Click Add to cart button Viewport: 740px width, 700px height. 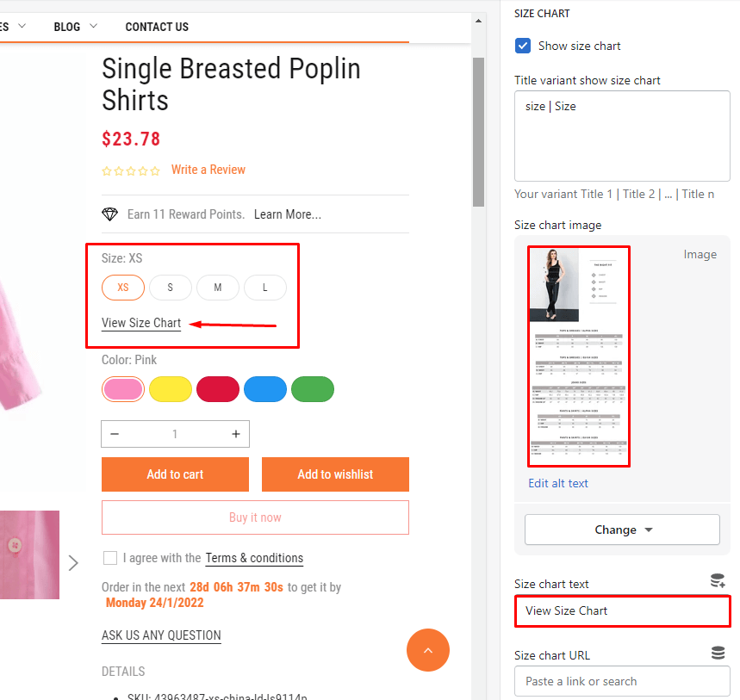(175, 474)
